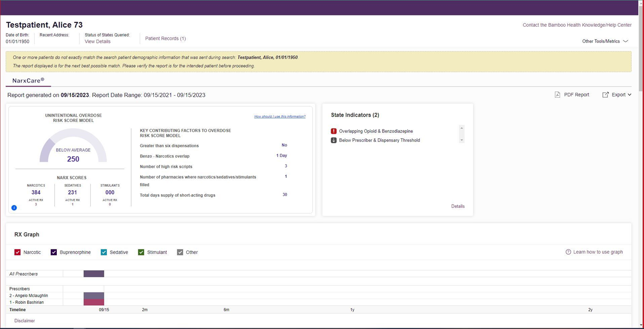Click the State Indicators list scroll-down arrow
Viewport: 644px width, 329px height.
point(462,140)
